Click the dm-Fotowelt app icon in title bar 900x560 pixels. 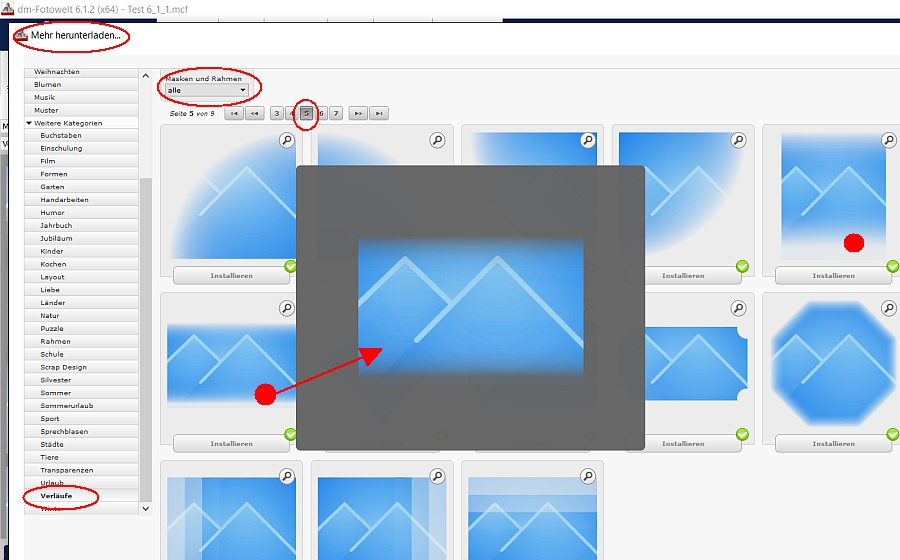pos(7,9)
